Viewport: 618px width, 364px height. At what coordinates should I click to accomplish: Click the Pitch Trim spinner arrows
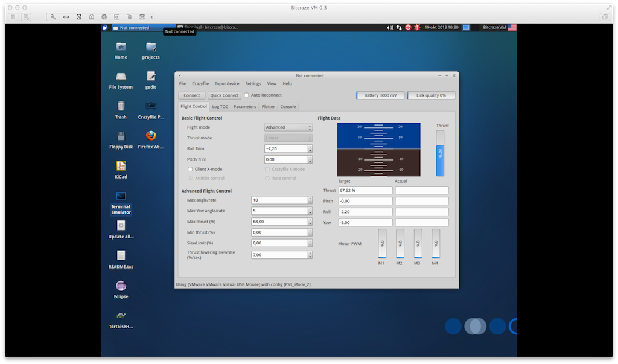pos(310,159)
